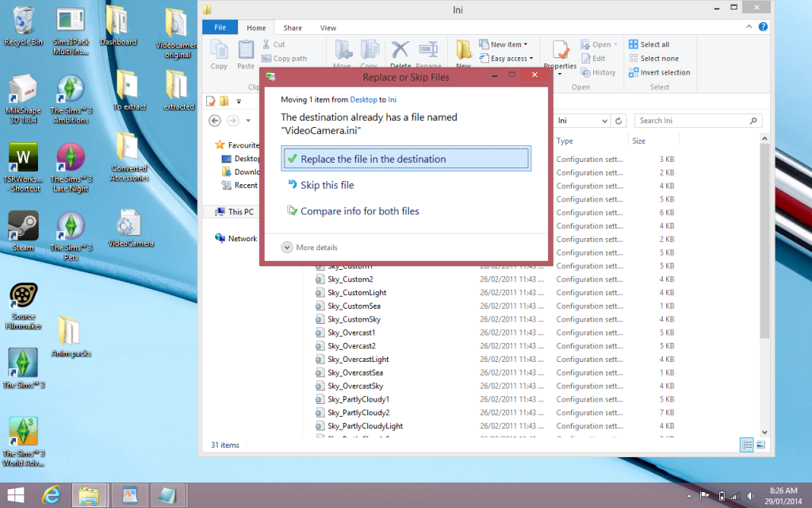Click Invert selection in ribbon

pos(660,72)
